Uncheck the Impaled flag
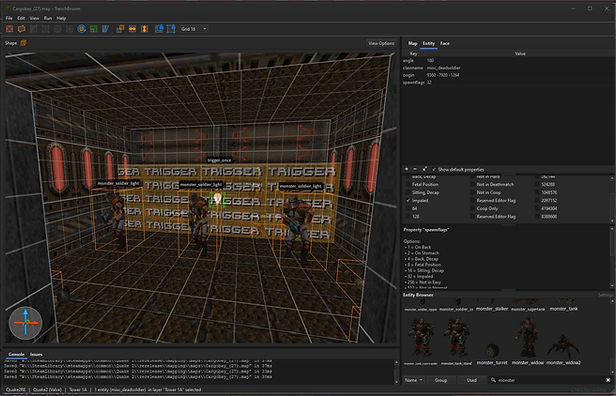 pyautogui.click(x=408, y=200)
